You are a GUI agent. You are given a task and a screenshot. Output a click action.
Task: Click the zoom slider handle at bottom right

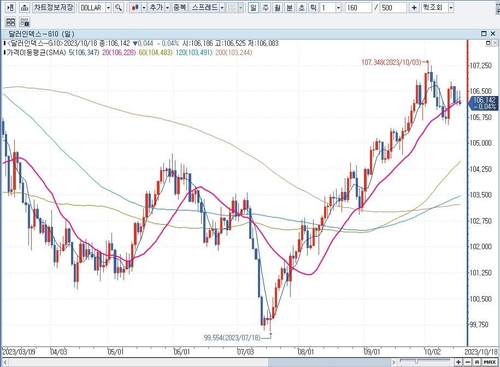pyautogui.click(x=416, y=361)
